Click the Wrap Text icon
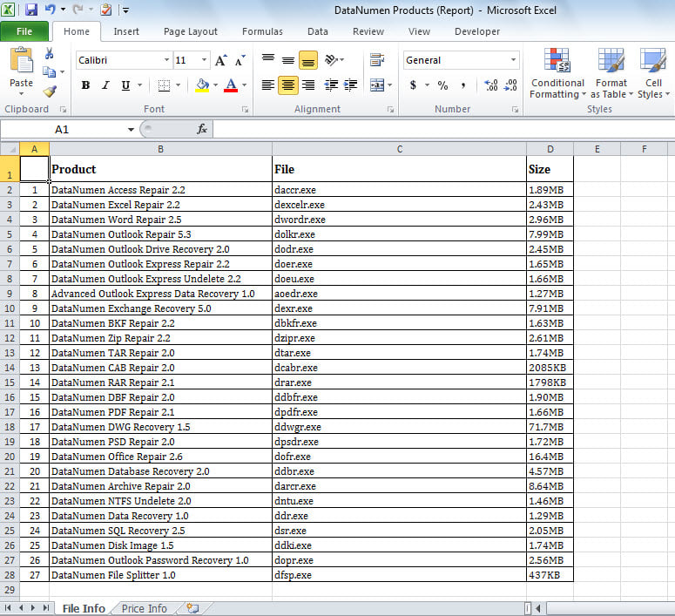Image resolution: width=675 pixels, height=616 pixels. click(376, 60)
